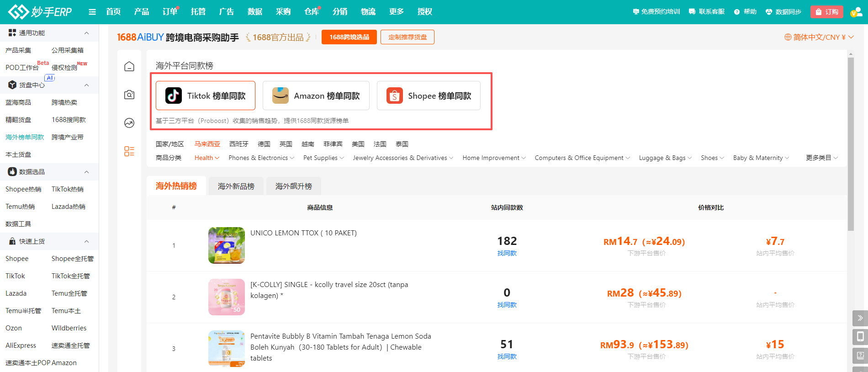Open the home icon in side rail
This screenshot has width=868, height=372.
pos(129,67)
